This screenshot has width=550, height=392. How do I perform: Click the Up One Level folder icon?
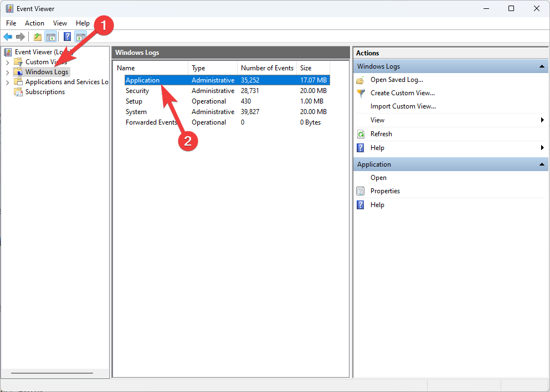(x=37, y=37)
